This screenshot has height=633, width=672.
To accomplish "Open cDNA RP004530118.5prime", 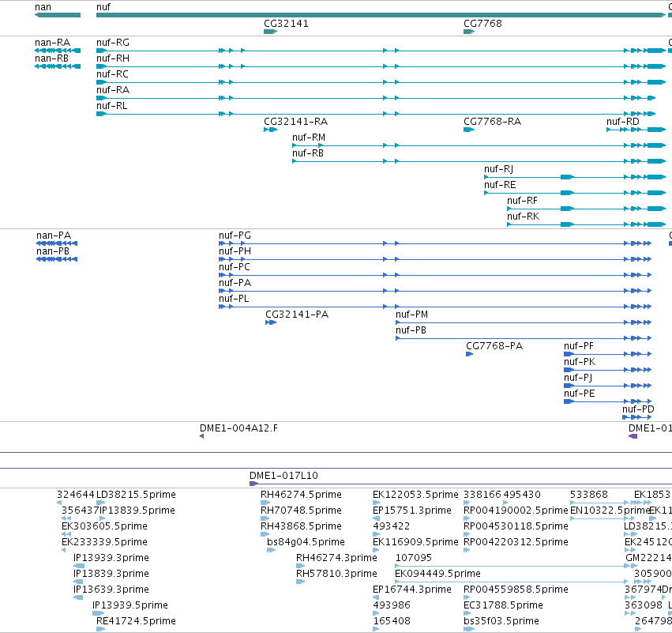I will (x=516, y=526).
